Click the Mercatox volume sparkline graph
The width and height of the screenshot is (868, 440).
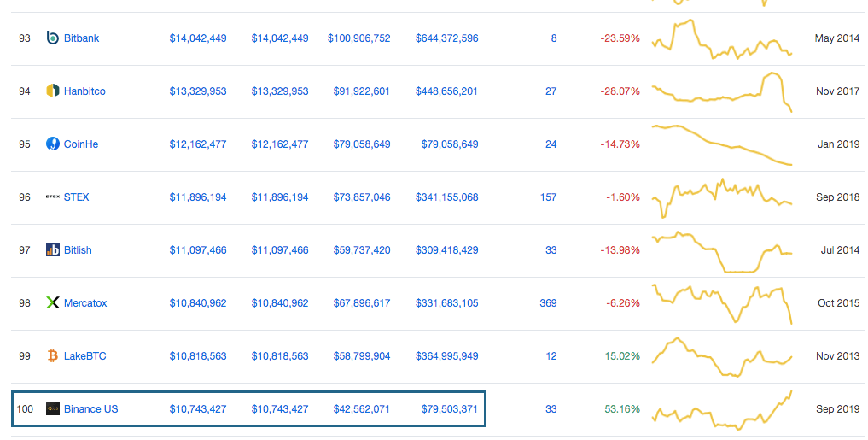coord(722,303)
